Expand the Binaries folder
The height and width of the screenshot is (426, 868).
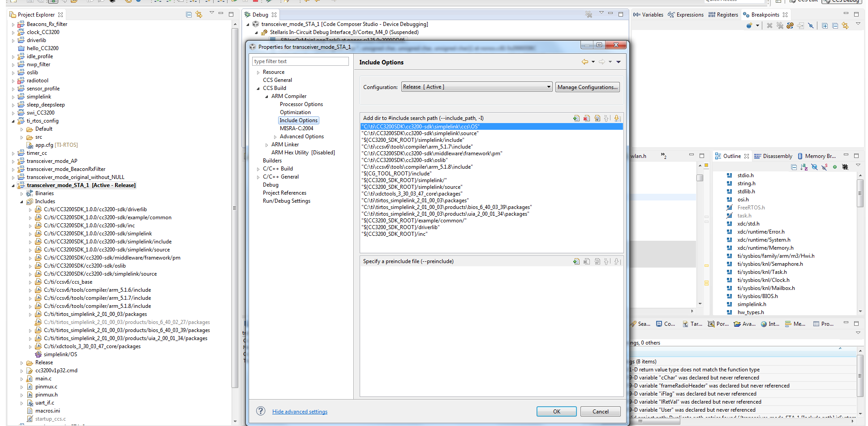coord(21,193)
